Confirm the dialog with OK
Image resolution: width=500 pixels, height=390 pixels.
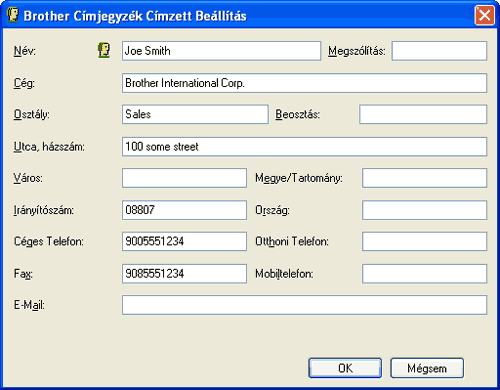click(345, 368)
